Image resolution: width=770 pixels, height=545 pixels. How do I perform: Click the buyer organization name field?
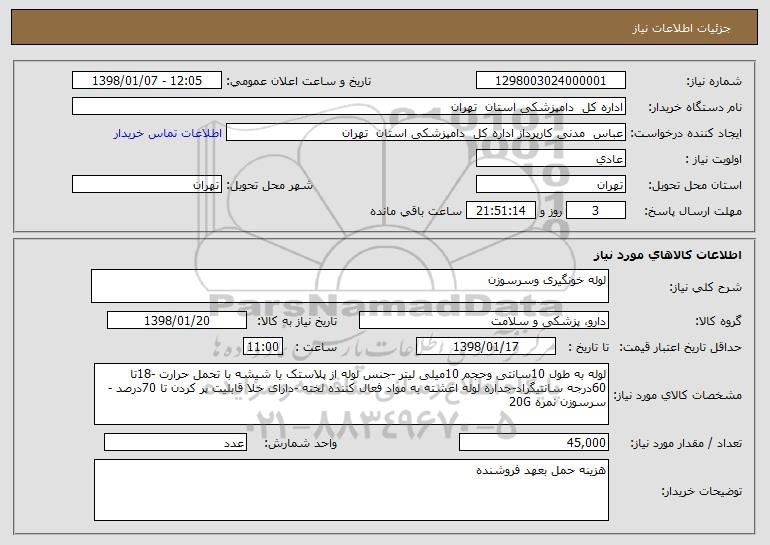349,107
